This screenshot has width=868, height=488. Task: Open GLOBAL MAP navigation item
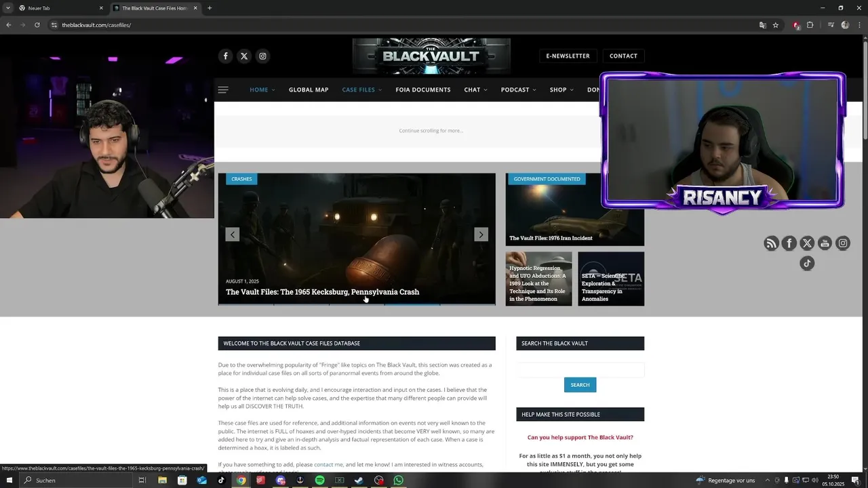pos(309,89)
